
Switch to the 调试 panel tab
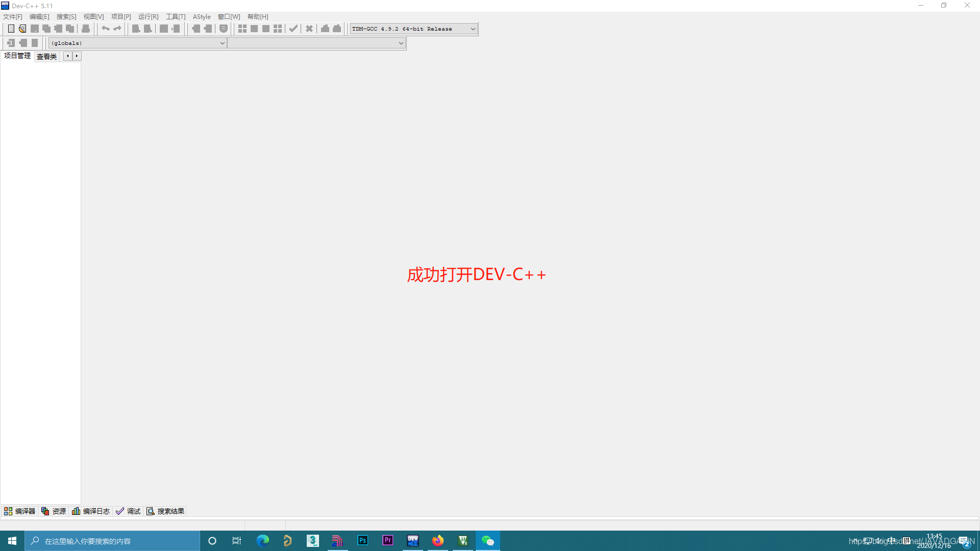(128, 511)
